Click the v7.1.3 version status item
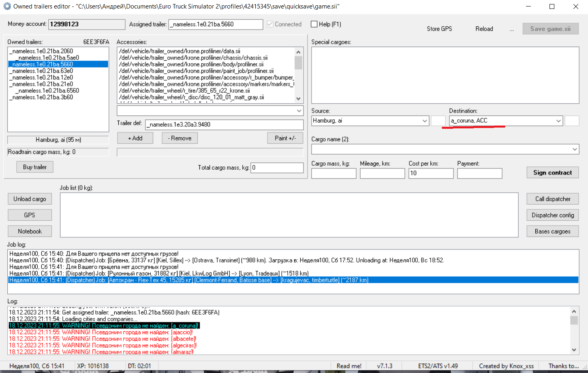 coord(385,366)
